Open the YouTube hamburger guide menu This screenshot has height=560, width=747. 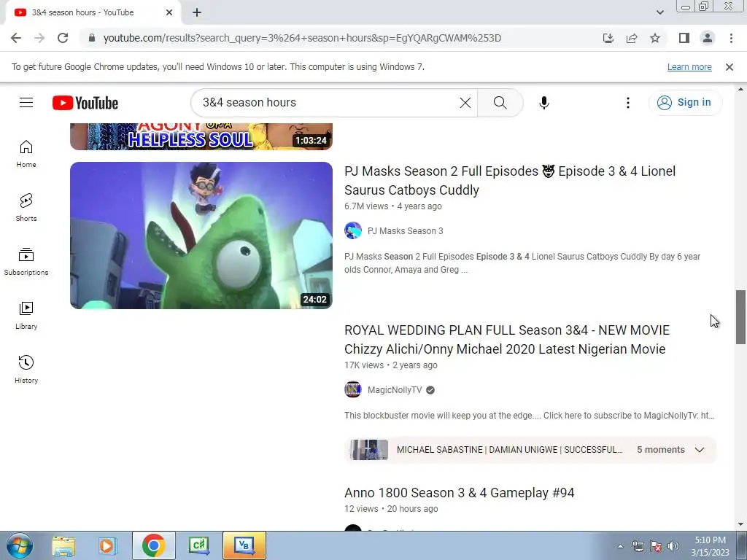(26, 102)
